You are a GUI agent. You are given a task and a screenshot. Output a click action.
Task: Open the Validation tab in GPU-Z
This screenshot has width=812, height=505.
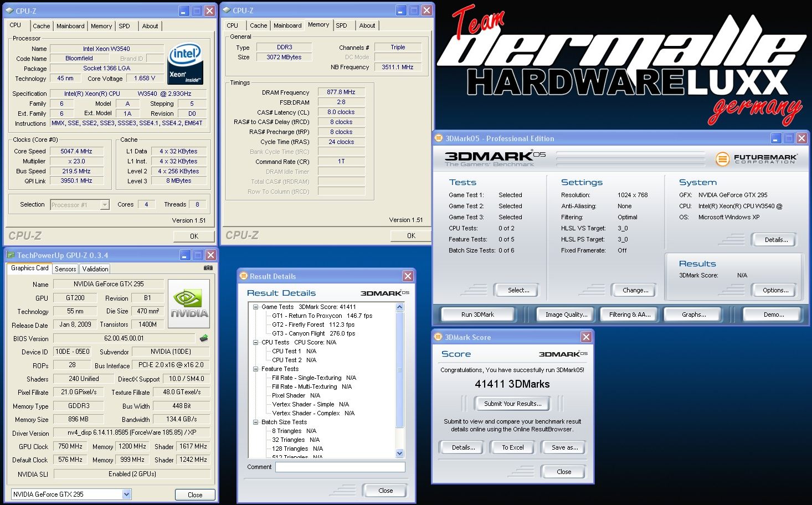point(95,269)
